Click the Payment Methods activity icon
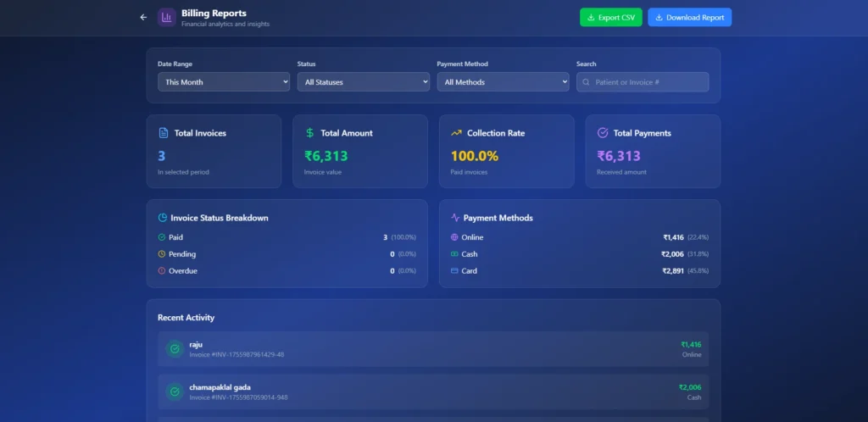868x422 pixels. (455, 218)
